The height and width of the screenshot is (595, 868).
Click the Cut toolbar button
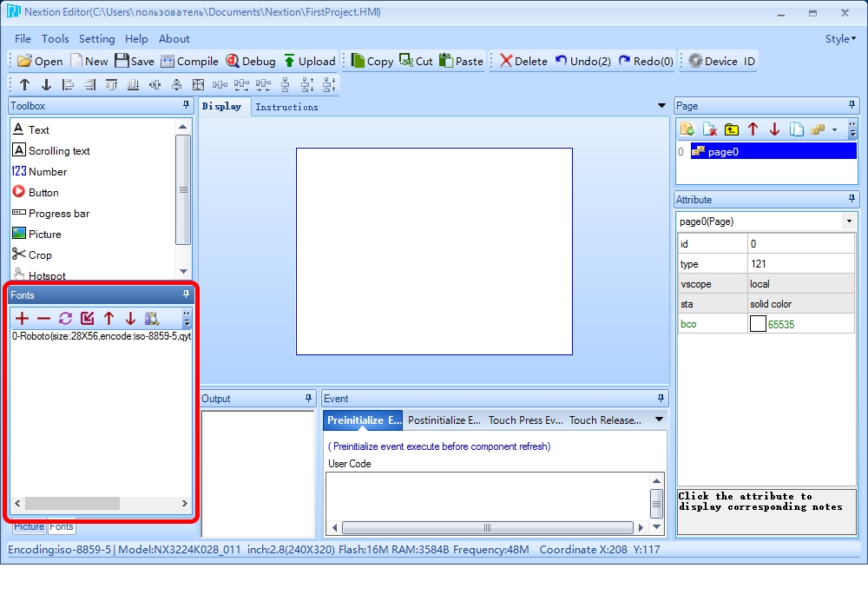[417, 61]
